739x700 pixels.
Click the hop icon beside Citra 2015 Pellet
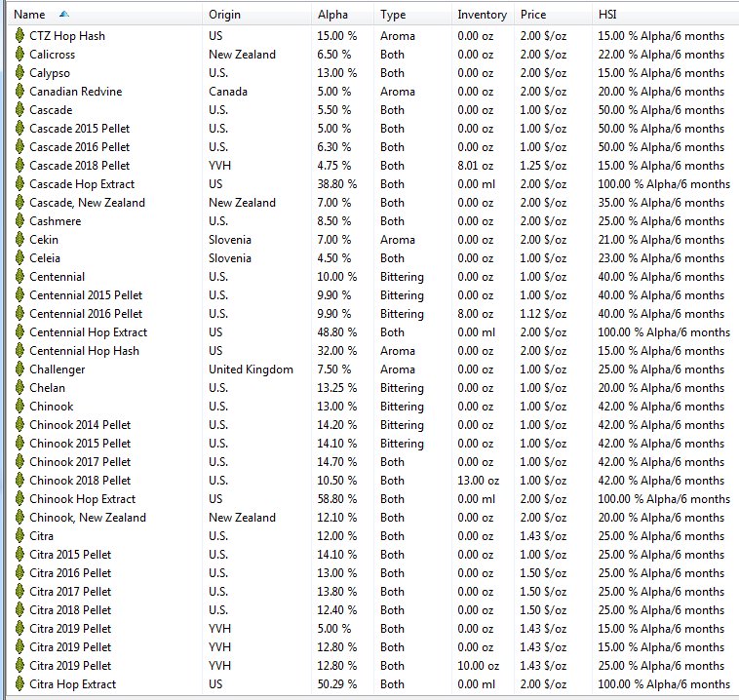tap(19, 555)
